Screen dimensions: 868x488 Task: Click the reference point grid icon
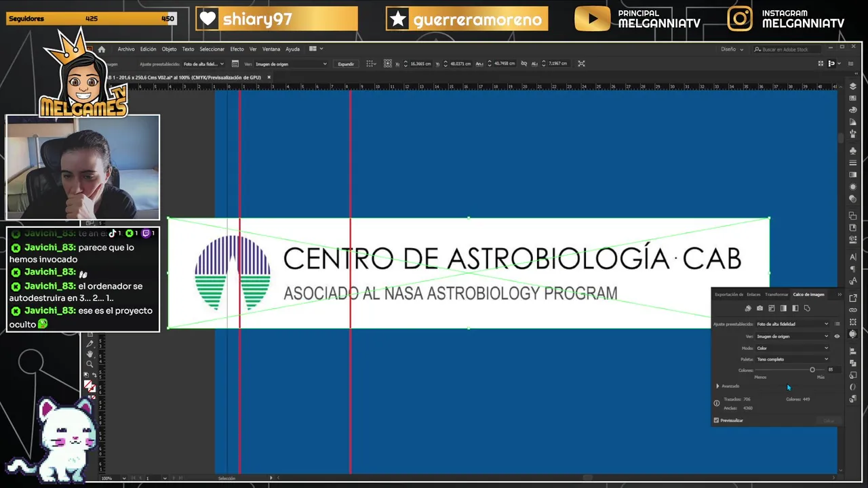[x=388, y=64]
